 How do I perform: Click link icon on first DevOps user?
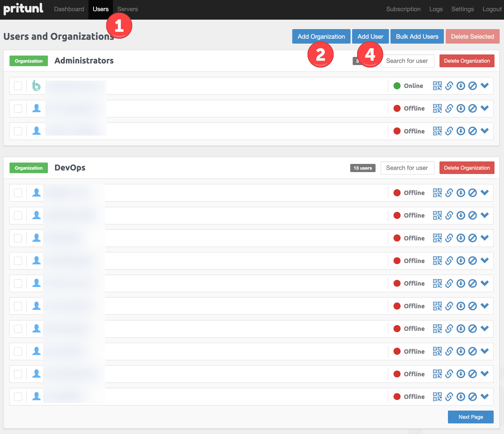(449, 193)
